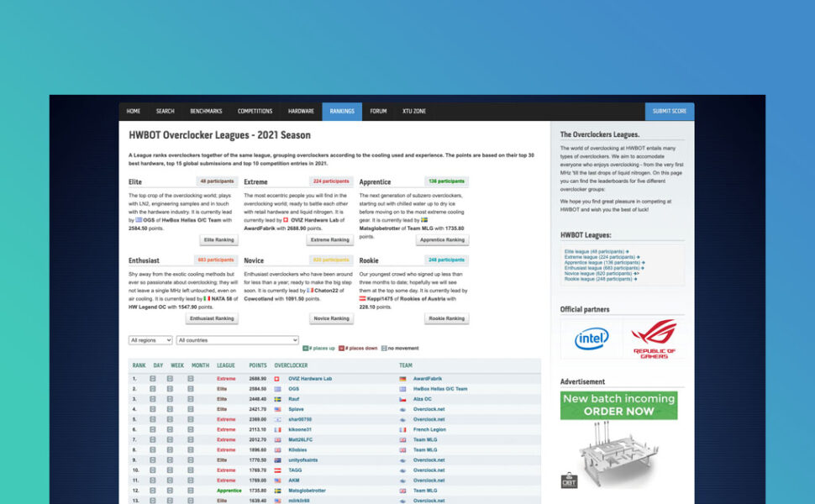Viewport: 815px width, 504px height.
Task: Click the month movement icon in rank 3 row
Action: (191, 399)
